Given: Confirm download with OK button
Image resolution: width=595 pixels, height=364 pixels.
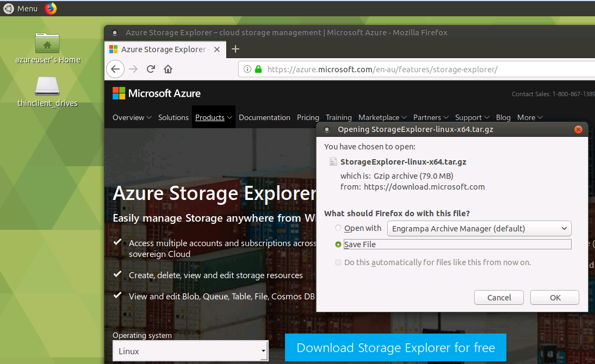Looking at the screenshot, I should coord(555,298).
